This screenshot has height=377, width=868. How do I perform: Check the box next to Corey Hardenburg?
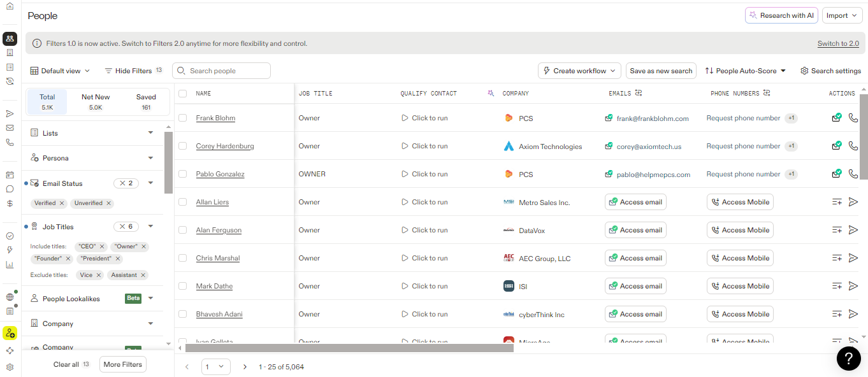[183, 146]
